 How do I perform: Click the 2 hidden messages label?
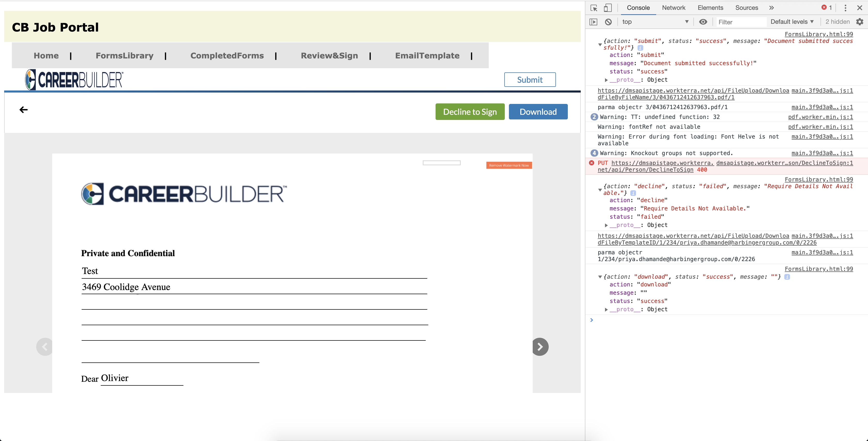(837, 22)
